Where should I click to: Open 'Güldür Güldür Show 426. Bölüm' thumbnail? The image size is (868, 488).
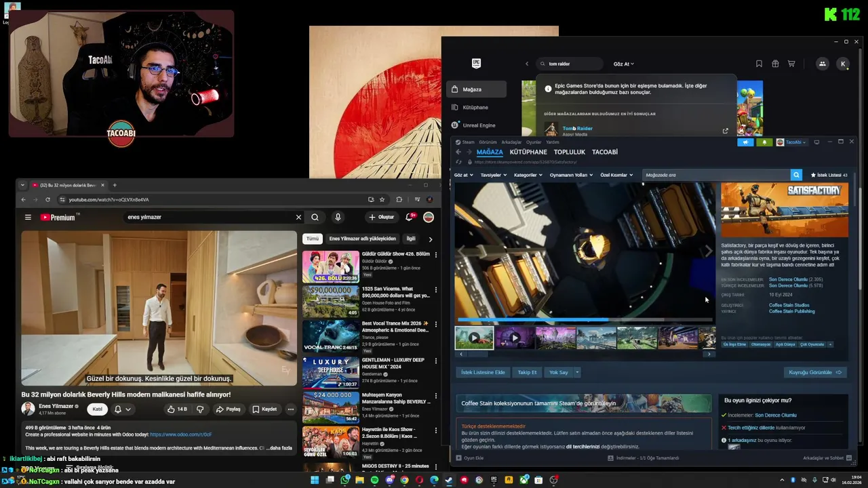coord(331,266)
